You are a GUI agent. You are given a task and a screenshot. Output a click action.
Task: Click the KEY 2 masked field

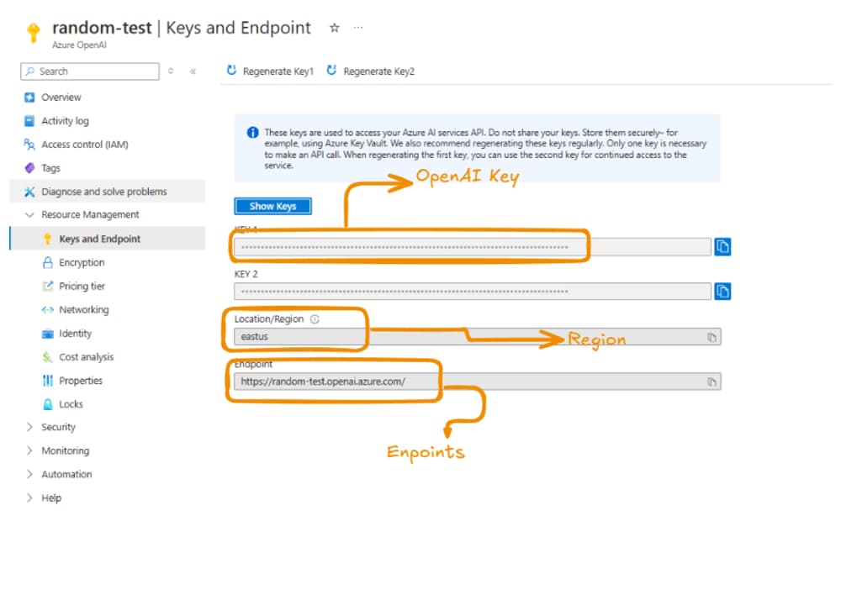(473, 291)
